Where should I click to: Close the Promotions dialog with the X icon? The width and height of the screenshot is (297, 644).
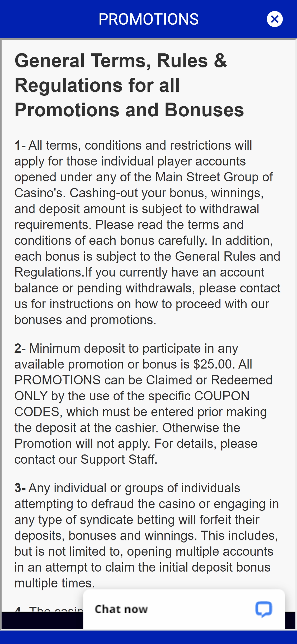coord(275,19)
